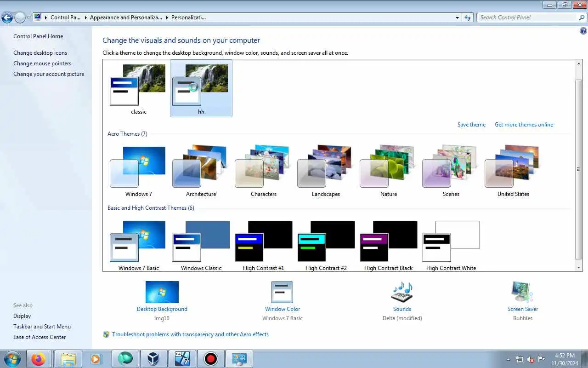Open Taskbar and Start Menu link
Screen dimensions: 588x368
click(x=42, y=327)
